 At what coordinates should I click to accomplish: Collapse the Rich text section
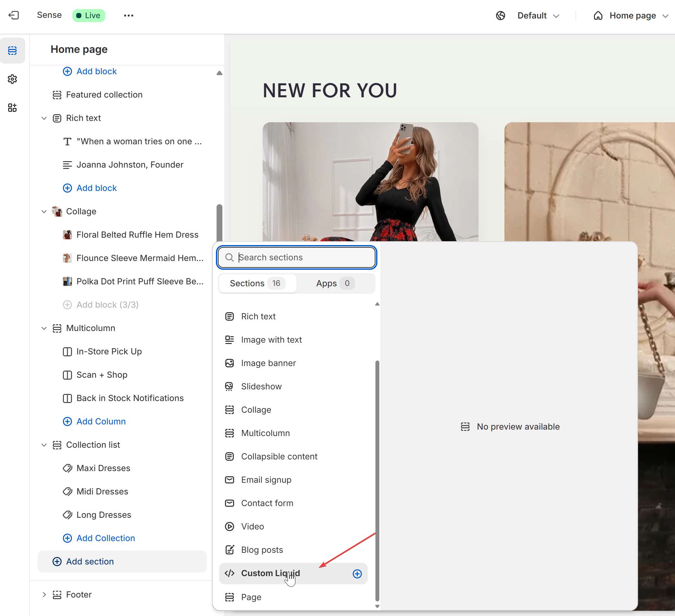click(44, 118)
